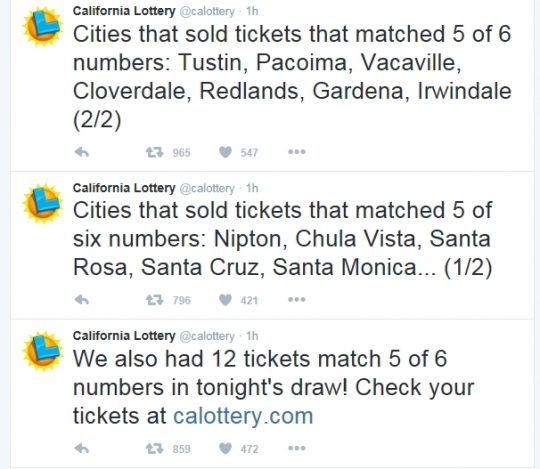Like the tweet showing 472 likes

point(226,448)
